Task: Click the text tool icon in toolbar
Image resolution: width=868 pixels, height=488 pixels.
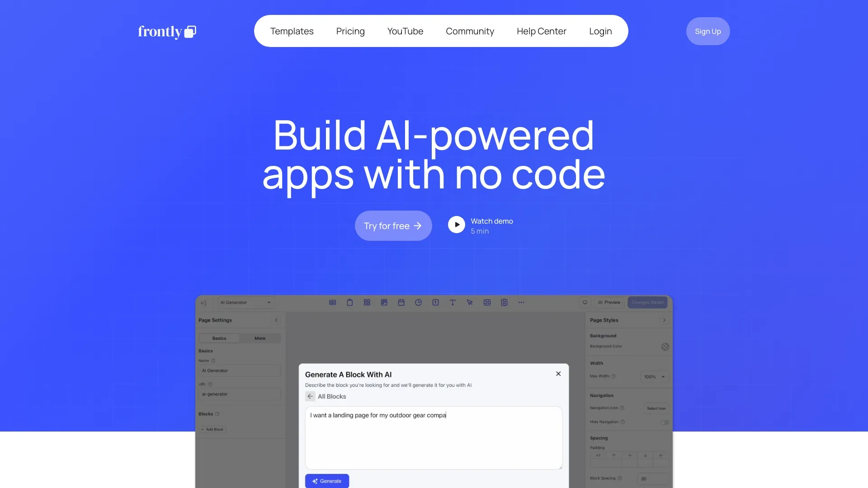Action: click(x=453, y=302)
